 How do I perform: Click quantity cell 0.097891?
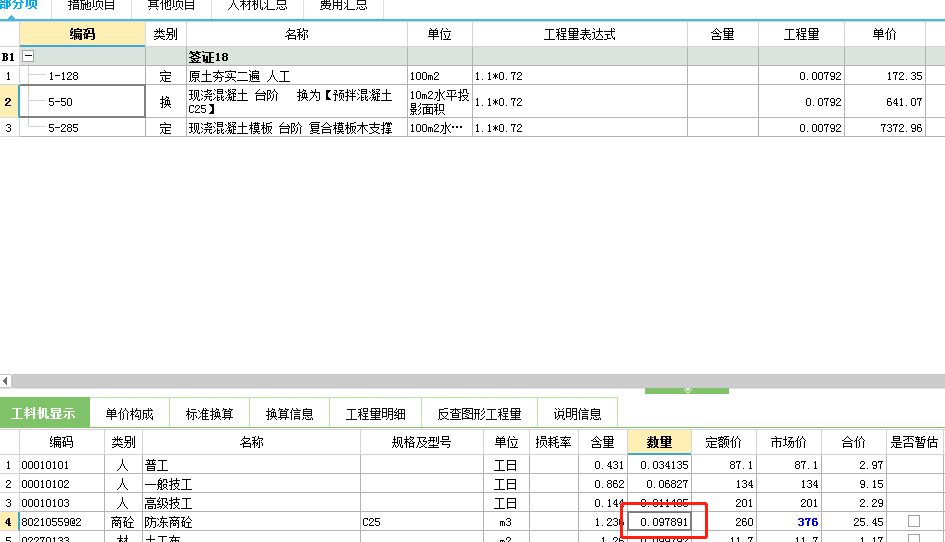659,522
